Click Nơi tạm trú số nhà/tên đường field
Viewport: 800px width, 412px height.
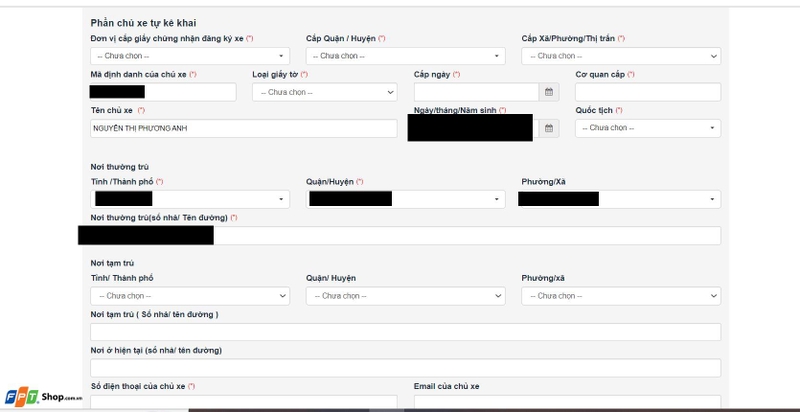pos(406,332)
